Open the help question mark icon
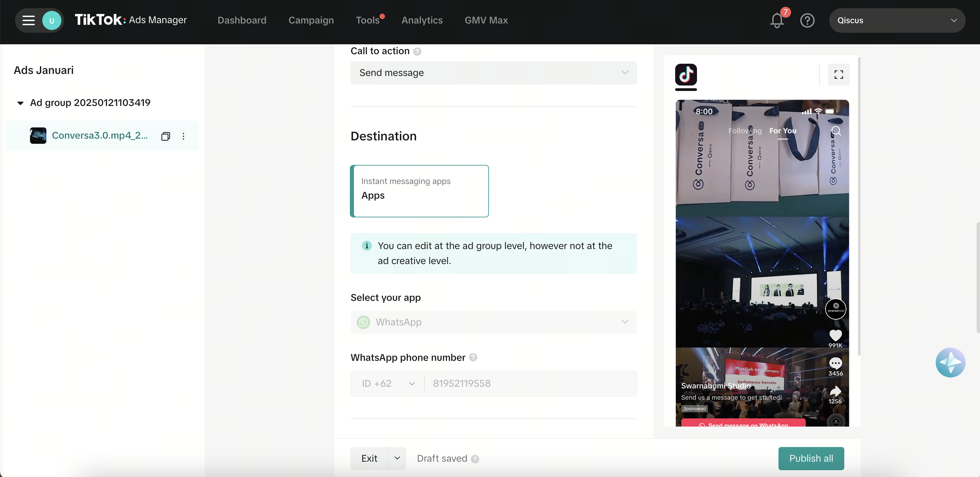980x477 pixels. pos(807,20)
